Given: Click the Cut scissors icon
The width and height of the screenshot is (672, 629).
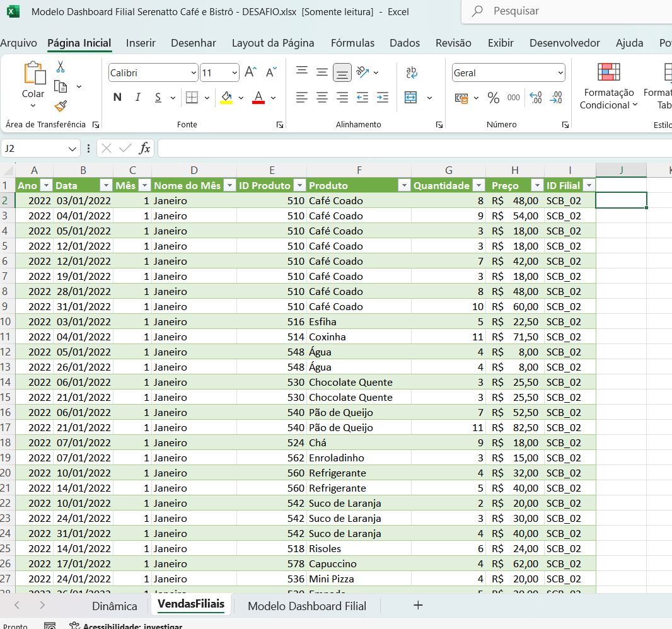Looking at the screenshot, I should pos(61,66).
